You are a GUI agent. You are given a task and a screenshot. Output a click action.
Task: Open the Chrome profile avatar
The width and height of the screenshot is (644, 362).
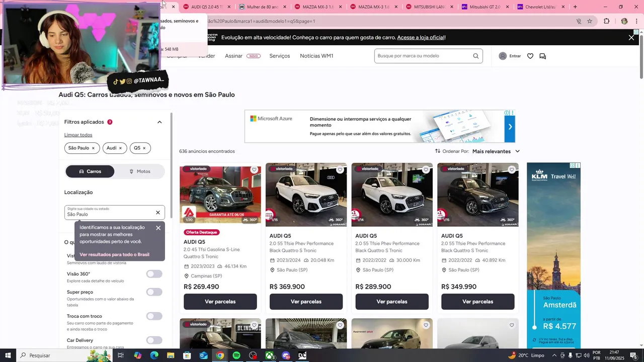(x=624, y=21)
